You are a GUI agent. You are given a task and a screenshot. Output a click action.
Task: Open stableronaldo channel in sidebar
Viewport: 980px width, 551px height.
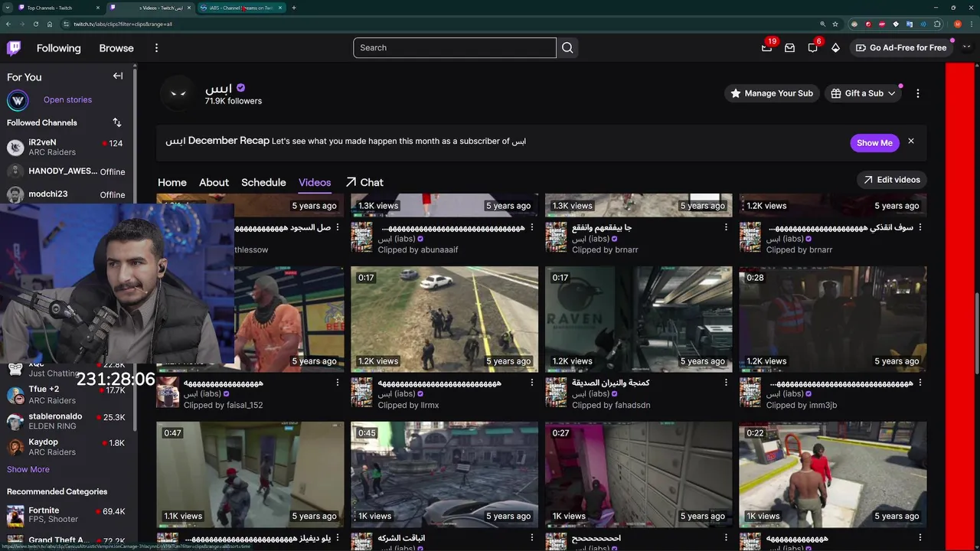[67, 422]
